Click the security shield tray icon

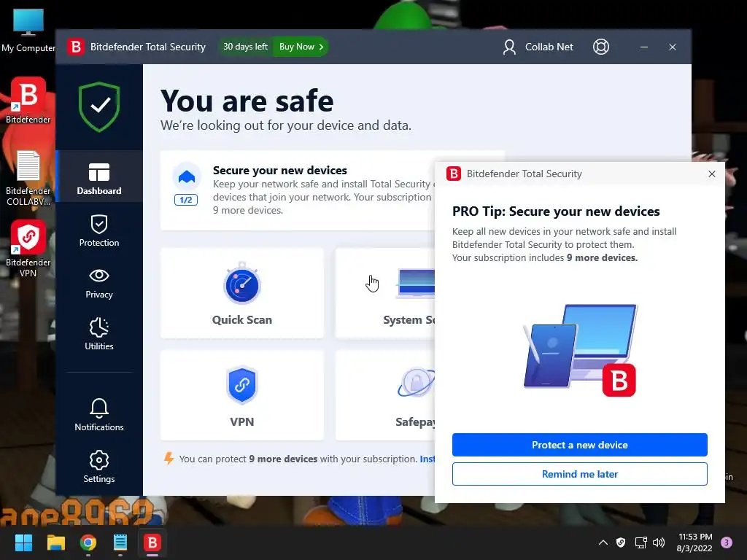621,542
